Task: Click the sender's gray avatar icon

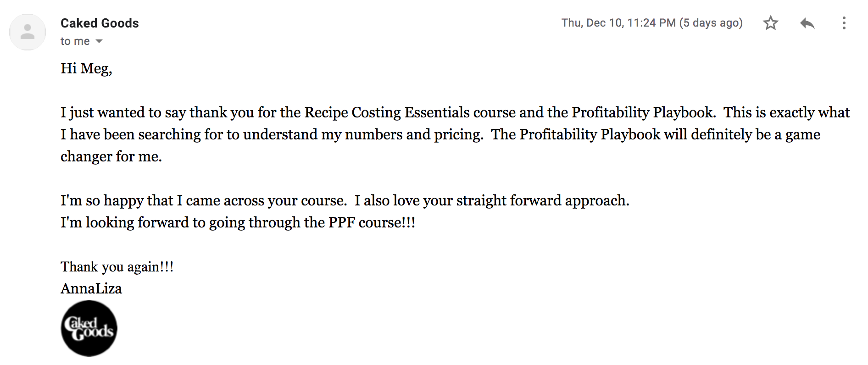Action: pyautogui.click(x=28, y=32)
